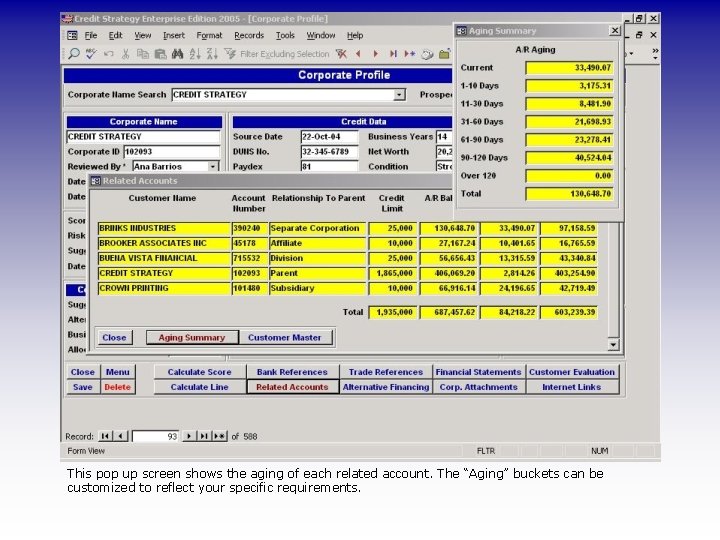Run the spelling check toolbar icon
This screenshot has width=720, height=540.
(x=91, y=54)
